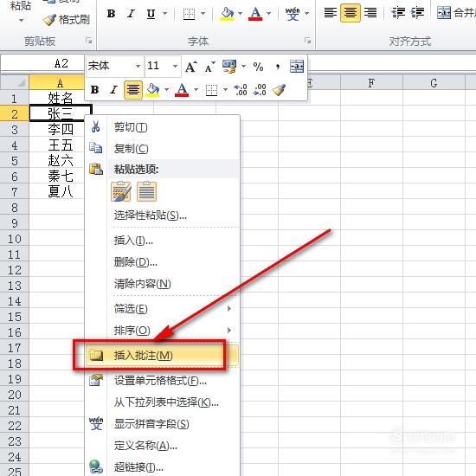Click the ribbon Underline button
Viewport: 476px width, 476px height.
pos(151,14)
